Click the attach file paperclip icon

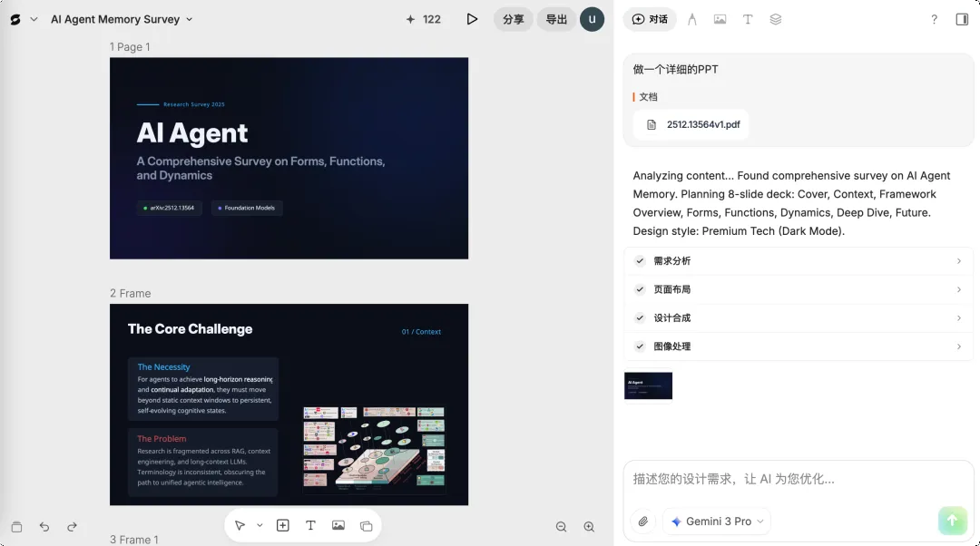point(643,522)
